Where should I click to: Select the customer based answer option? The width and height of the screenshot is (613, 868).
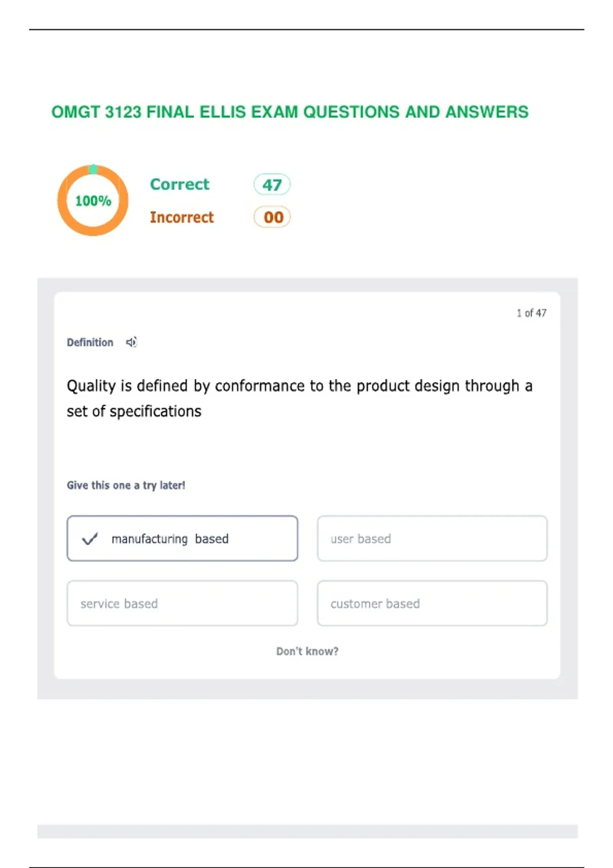pos(432,604)
